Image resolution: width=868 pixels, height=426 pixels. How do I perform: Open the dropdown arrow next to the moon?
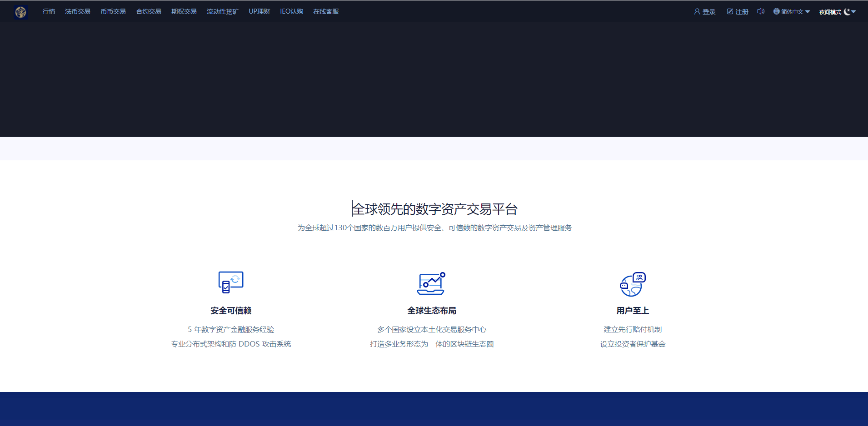(x=854, y=12)
